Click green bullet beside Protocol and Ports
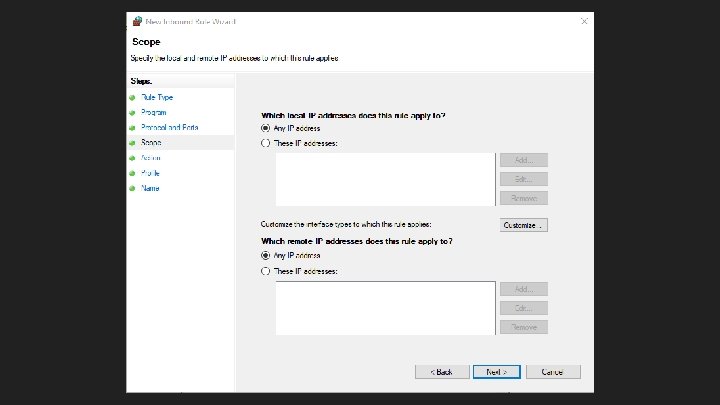The height and width of the screenshot is (405, 720). [131, 128]
